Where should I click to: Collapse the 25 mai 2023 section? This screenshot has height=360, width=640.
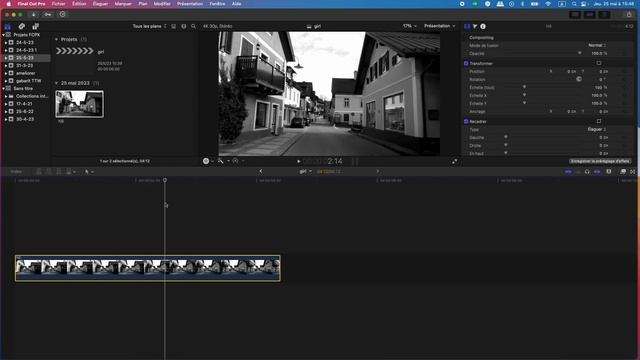pyautogui.click(x=56, y=83)
